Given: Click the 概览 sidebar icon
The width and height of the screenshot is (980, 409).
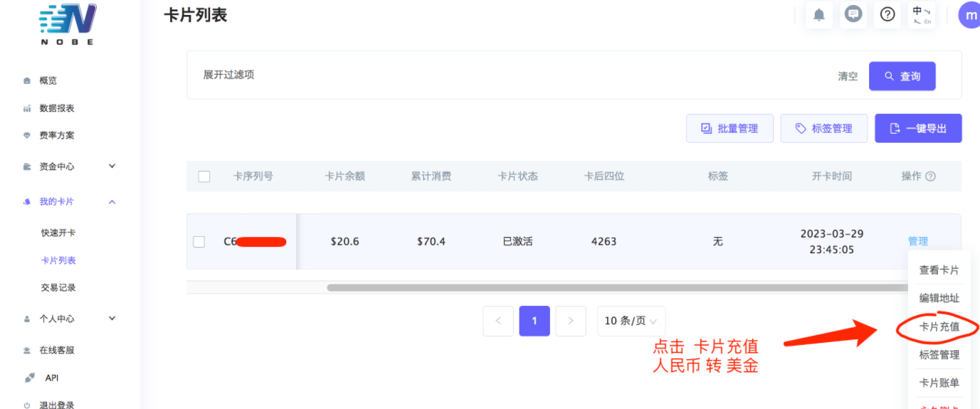Looking at the screenshot, I should click(x=27, y=81).
